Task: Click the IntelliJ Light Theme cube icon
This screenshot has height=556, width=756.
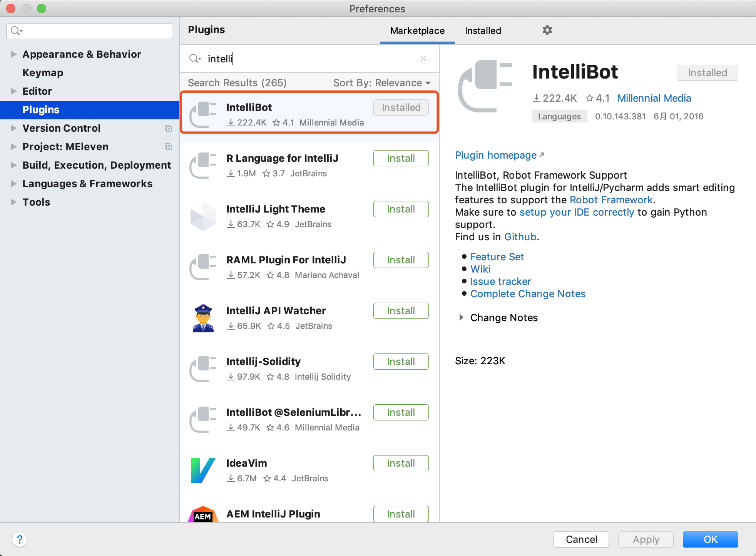Action: (203, 216)
